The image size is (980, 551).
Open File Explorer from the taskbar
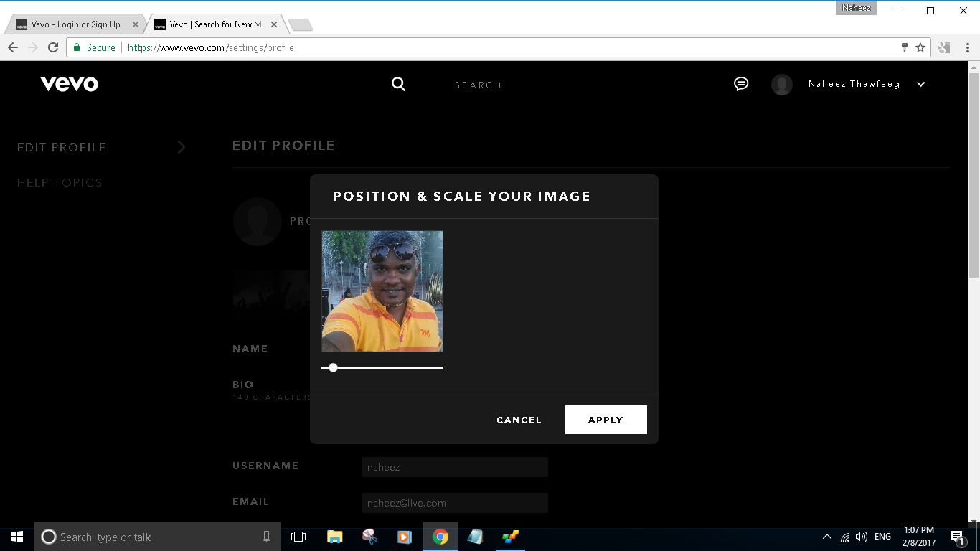click(x=334, y=537)
